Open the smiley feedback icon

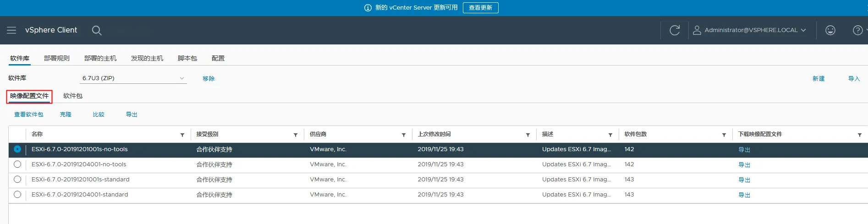click(x=830, y=30)
